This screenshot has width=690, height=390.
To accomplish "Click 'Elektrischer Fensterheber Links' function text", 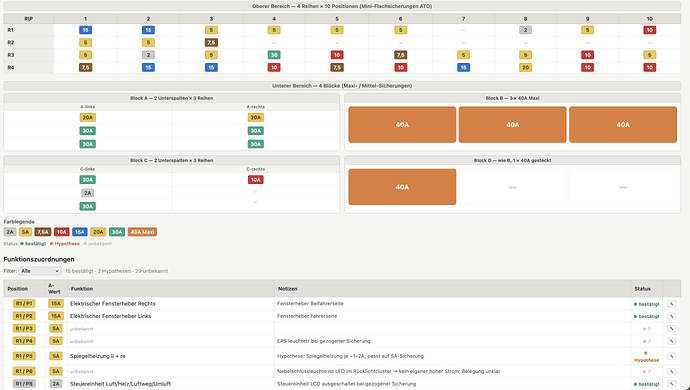I will click(110, 316).
